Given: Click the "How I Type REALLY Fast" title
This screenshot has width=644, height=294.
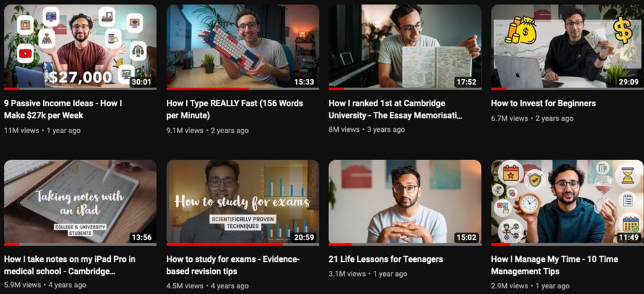Looking at the screenshot, I should coord(234,109).
